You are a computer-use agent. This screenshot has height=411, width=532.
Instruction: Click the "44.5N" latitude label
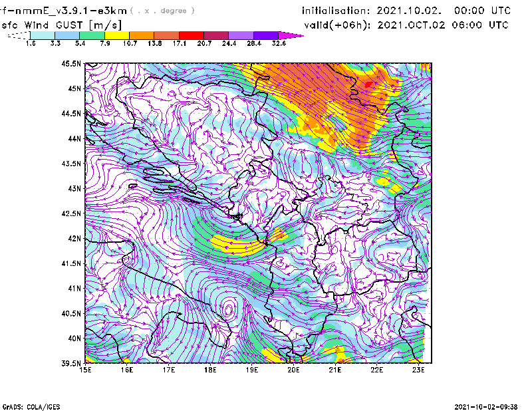[71, 113]
